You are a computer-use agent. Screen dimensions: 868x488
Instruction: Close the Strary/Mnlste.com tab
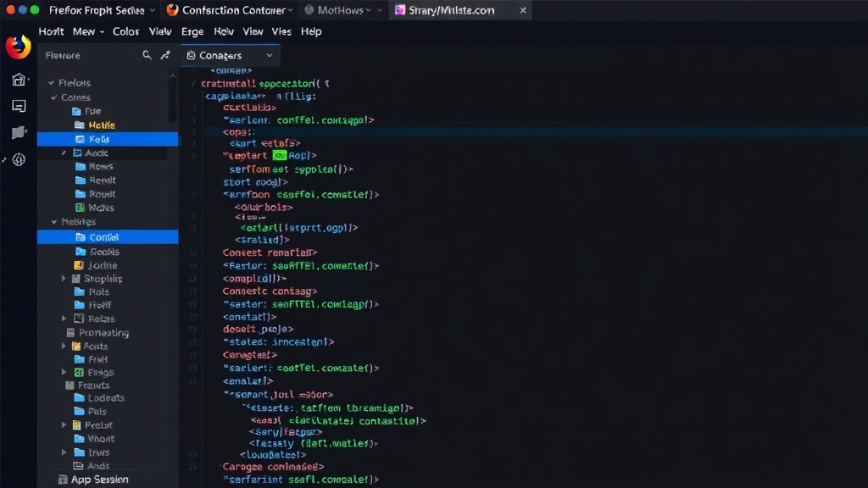(522, 10)
